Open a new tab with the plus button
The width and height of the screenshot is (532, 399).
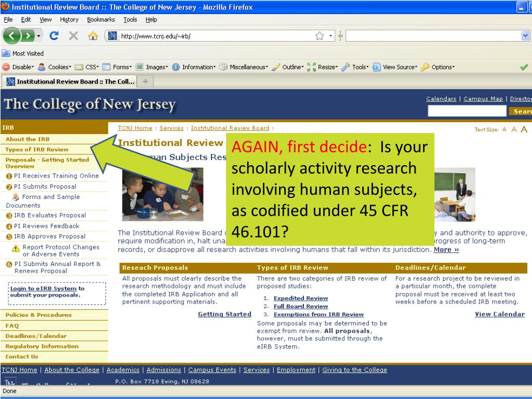point(145,82)
